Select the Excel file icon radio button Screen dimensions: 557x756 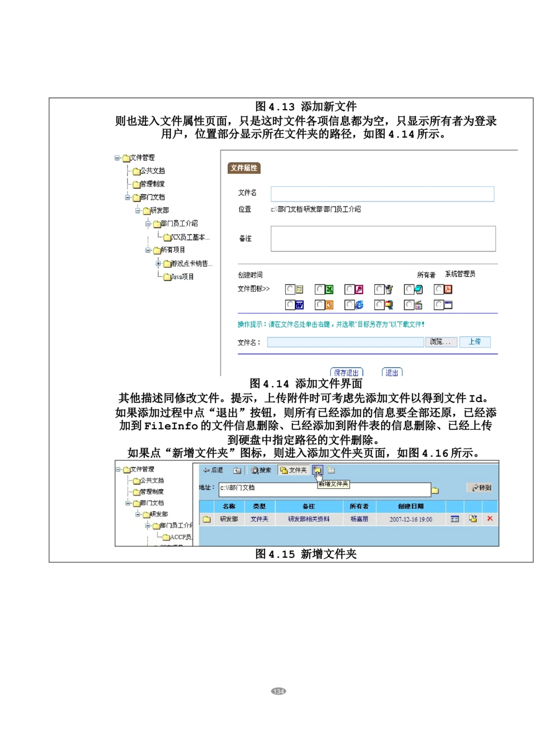tap(319, 289)
